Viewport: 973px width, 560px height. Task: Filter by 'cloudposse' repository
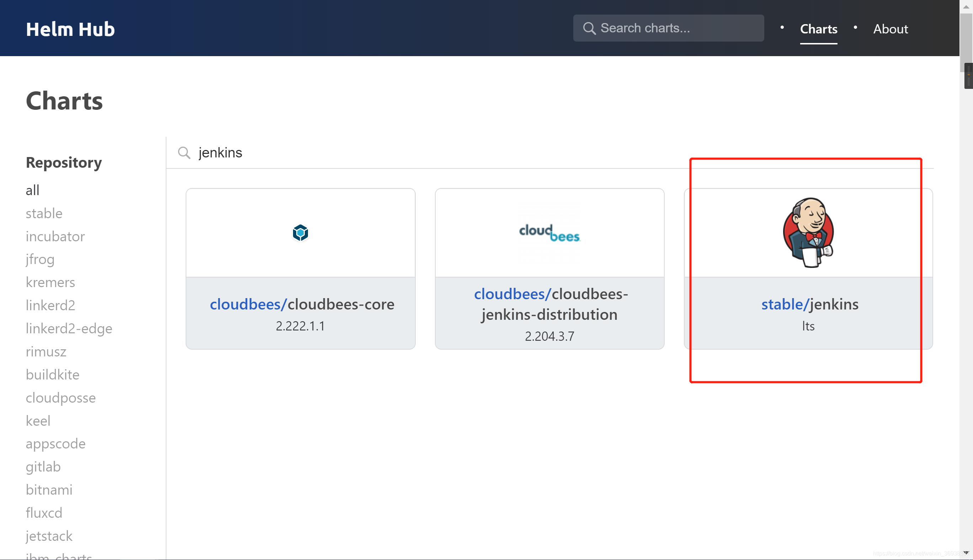[x=60, y=398]
